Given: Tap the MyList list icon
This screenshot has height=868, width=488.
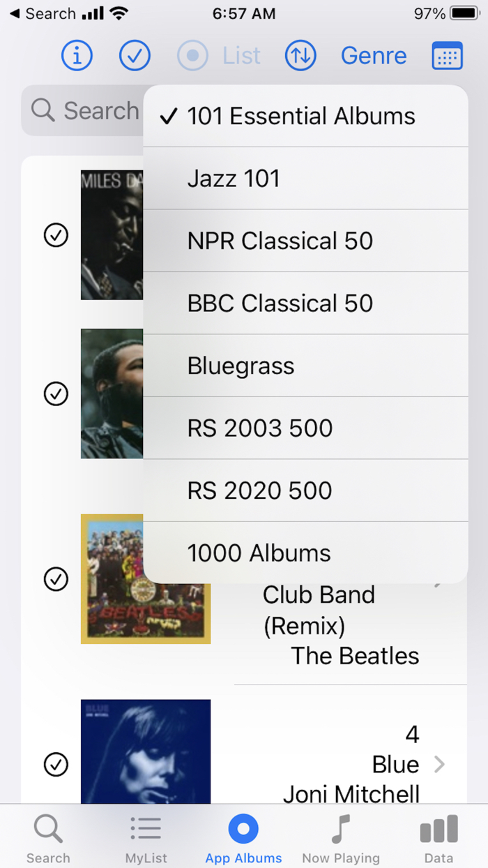Looking at the screenshot, I should [145, 830].
